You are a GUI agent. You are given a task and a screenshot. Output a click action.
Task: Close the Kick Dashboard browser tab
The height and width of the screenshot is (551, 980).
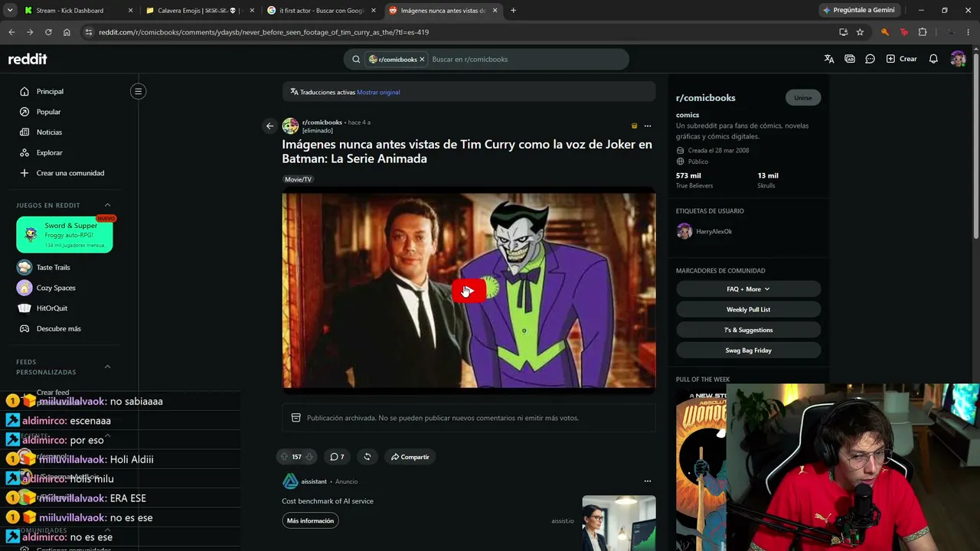pos(130,11)
